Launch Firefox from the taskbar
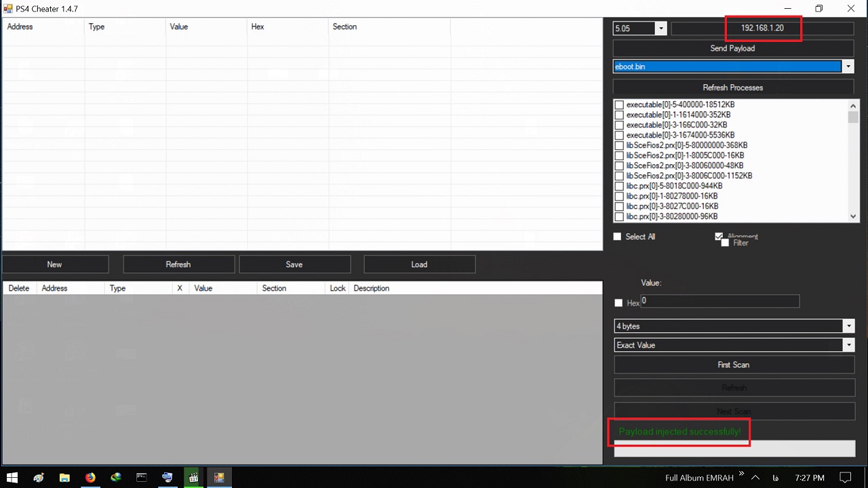The height and width of the screenshot is (488, 868). (x=90, y=477)
